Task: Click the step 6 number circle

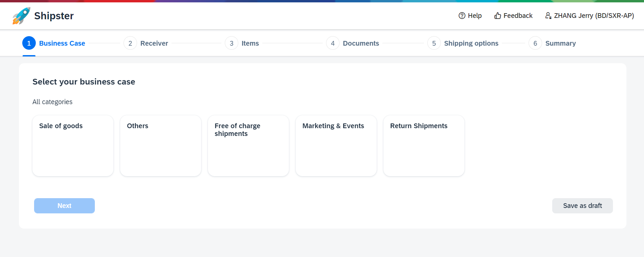Action: (x=535, y=43)
